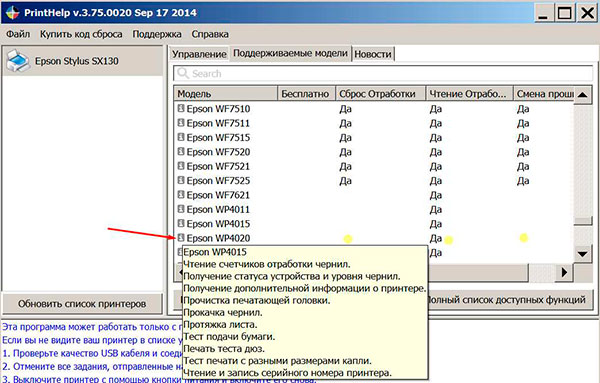Screen dimensions: 600x383
Task: Select the Epson WF7511 model name
Action: tap(218, 123)
